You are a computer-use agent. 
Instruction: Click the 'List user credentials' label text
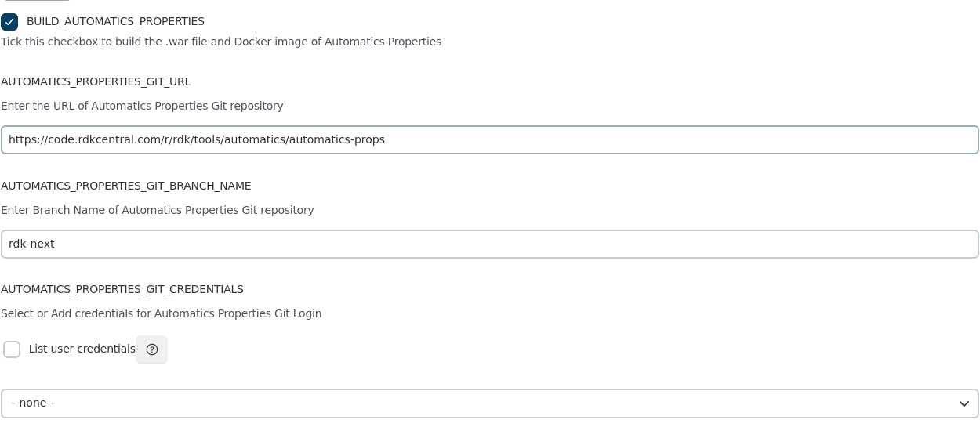[x=82, y=349]
